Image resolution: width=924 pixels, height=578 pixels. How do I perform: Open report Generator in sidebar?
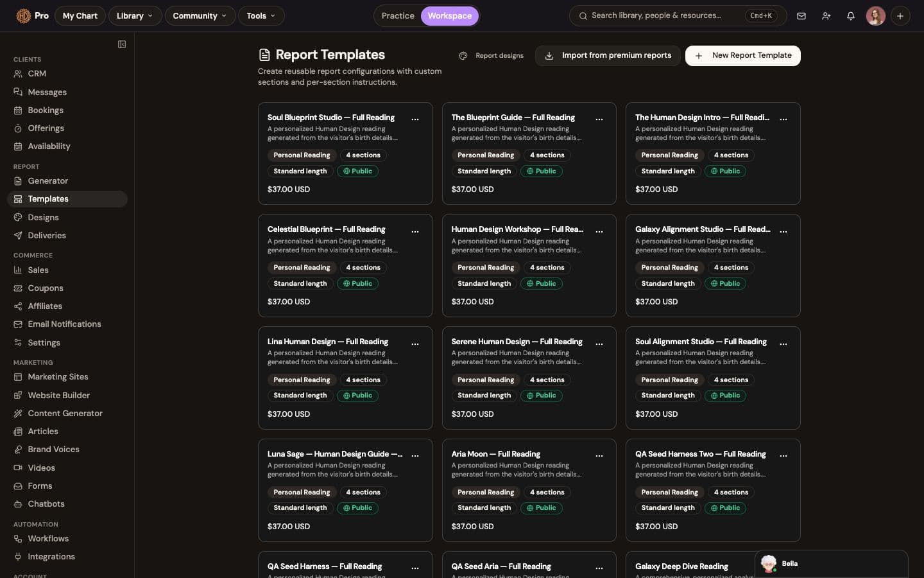[67, 181]
